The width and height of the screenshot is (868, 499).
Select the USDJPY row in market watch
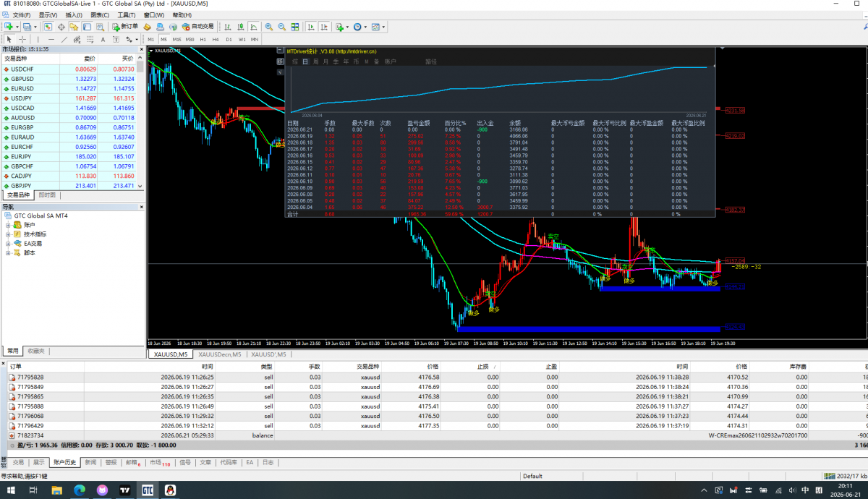click(70, 98)
